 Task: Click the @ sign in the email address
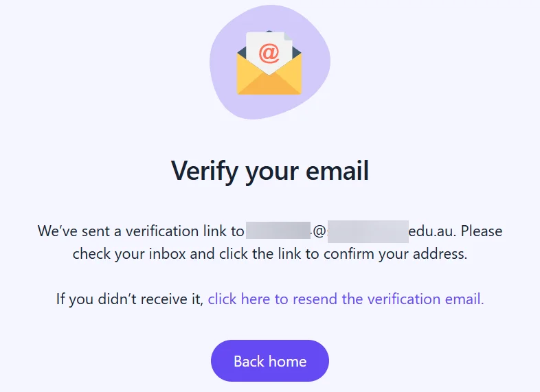[x=319, y=231]
